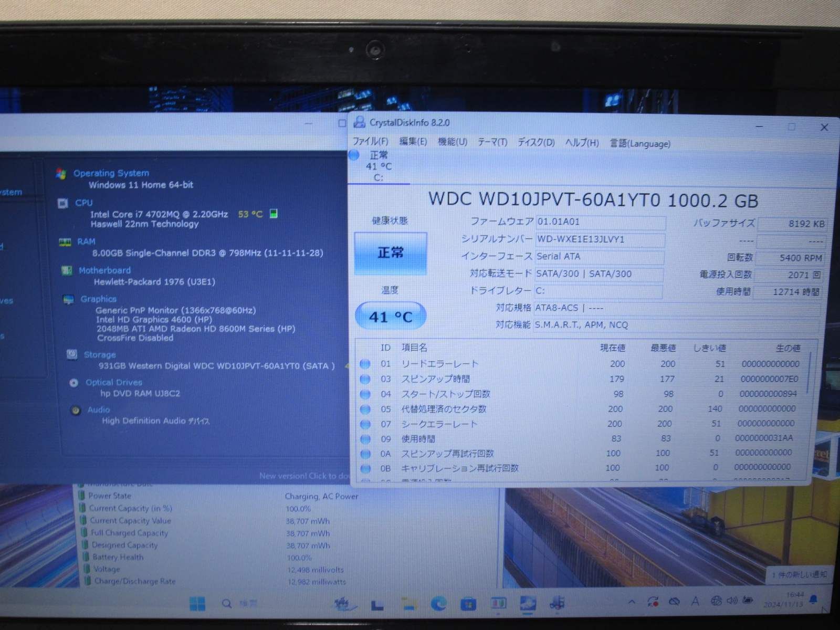Viewport: 840px width, 630px height.
Task: Click the status circle for 0B キャリブレーション再試行回数
Action: 365,468
